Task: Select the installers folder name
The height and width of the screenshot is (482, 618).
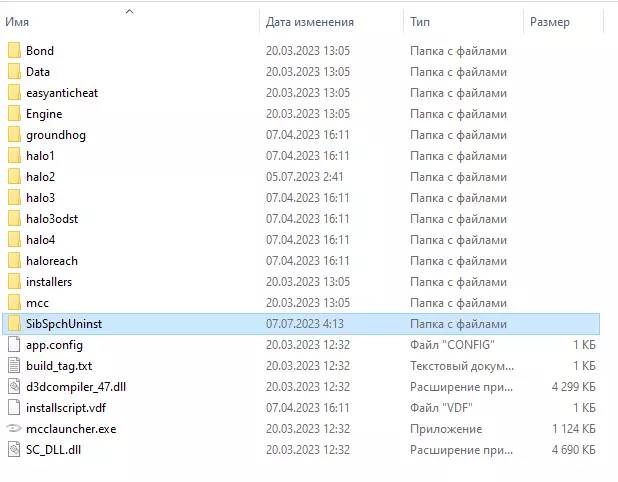Action: (49, 282)
